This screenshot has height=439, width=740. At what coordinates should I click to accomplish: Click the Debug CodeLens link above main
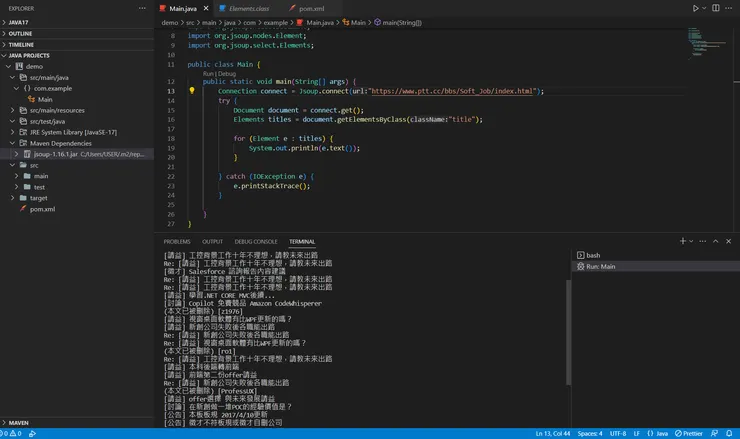click(x=227, y=73)
